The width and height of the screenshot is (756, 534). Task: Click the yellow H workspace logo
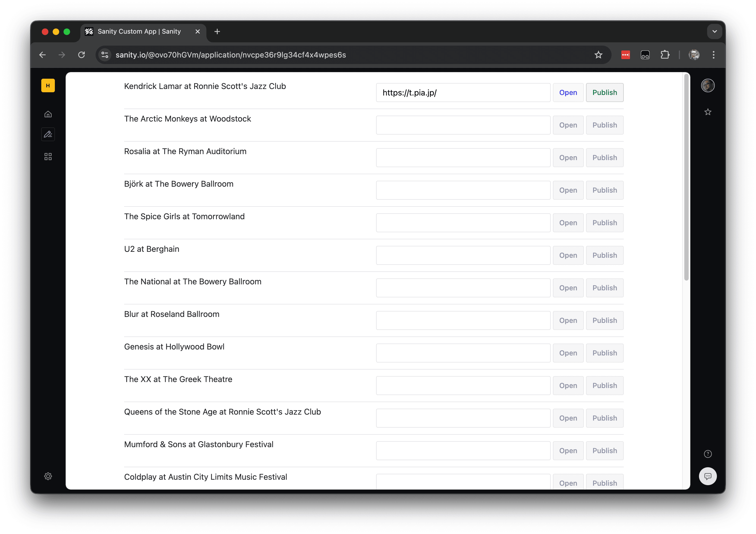pos(48,85)
